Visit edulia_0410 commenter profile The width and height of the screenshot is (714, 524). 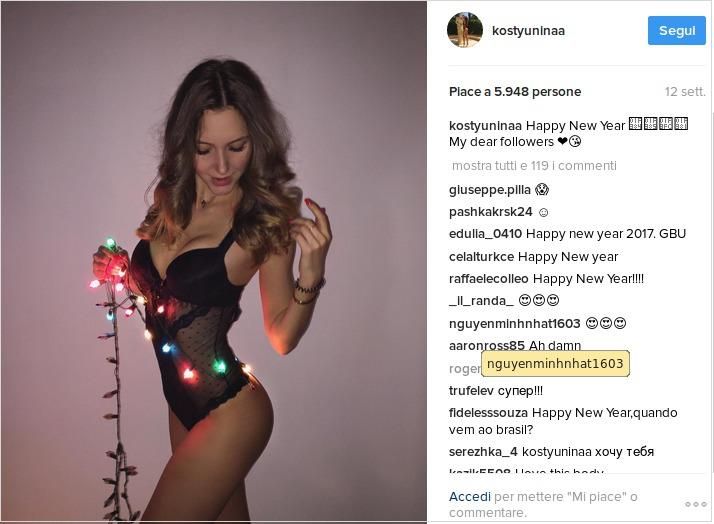coord(486,234)
